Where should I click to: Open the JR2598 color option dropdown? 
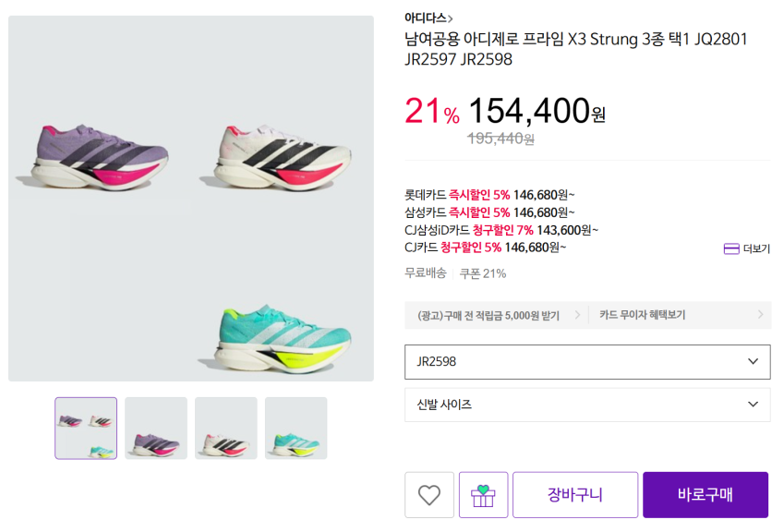(587, 361)
